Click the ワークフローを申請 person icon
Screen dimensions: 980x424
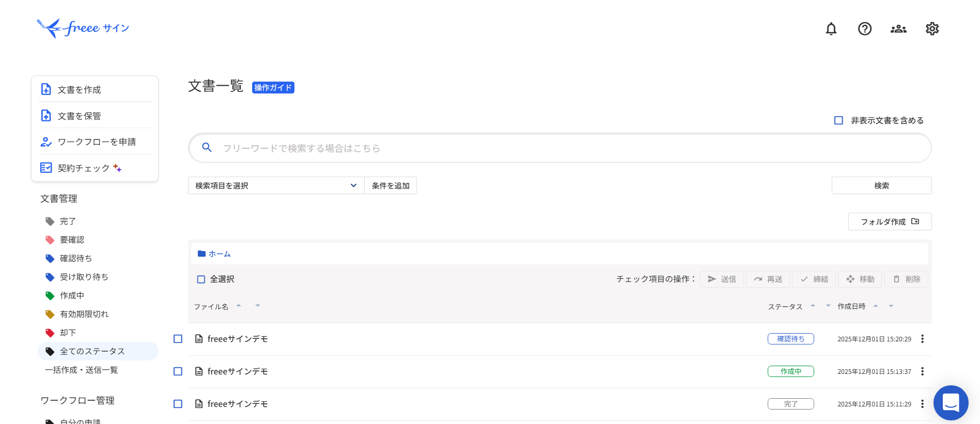point(46,142)
